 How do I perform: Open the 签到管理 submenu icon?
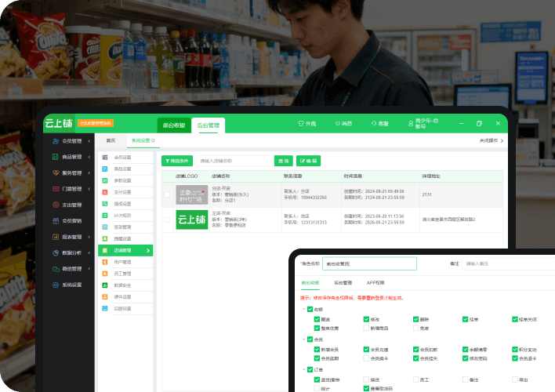[105, 227]
